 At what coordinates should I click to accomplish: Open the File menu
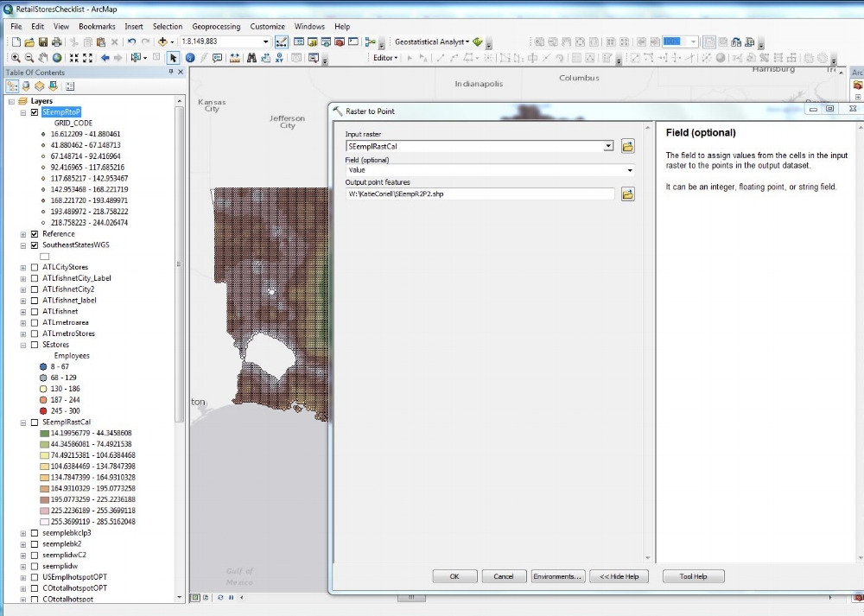tap(16, 27)
